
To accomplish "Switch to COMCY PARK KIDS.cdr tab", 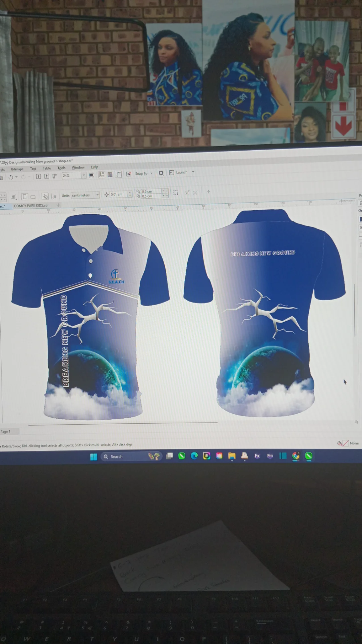I will pyautogui.click(x=31, y=206).
